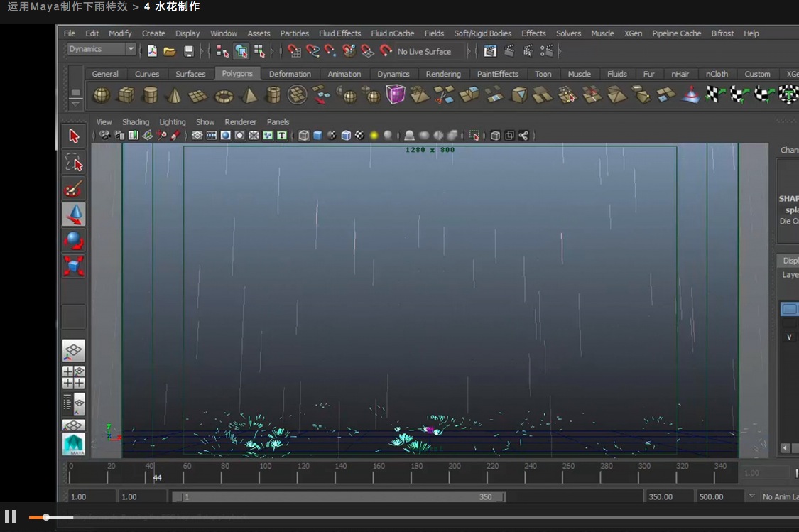Screen dimensions: 799x532
Task: Click the video progress bar knob
Action: (46, 517)
